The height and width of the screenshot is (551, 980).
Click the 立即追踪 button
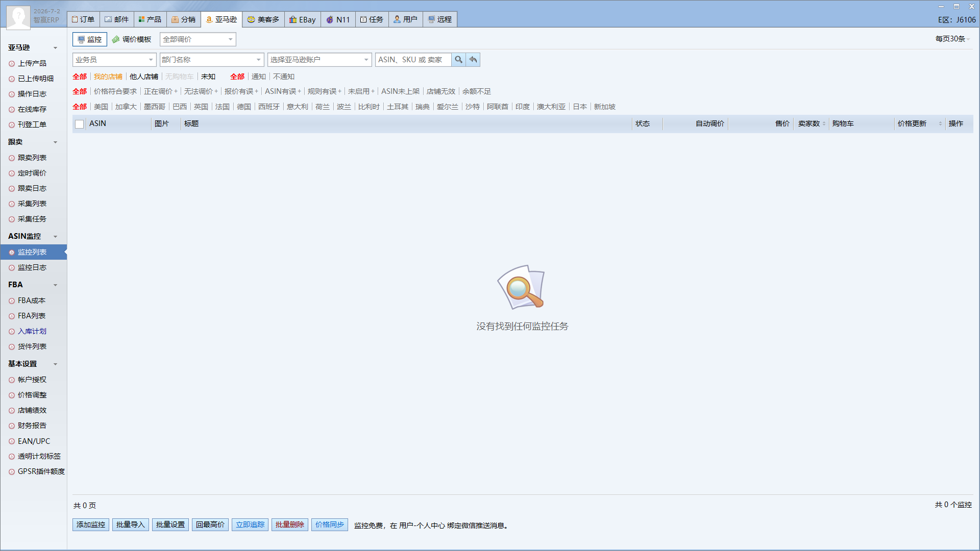[250, 524]
